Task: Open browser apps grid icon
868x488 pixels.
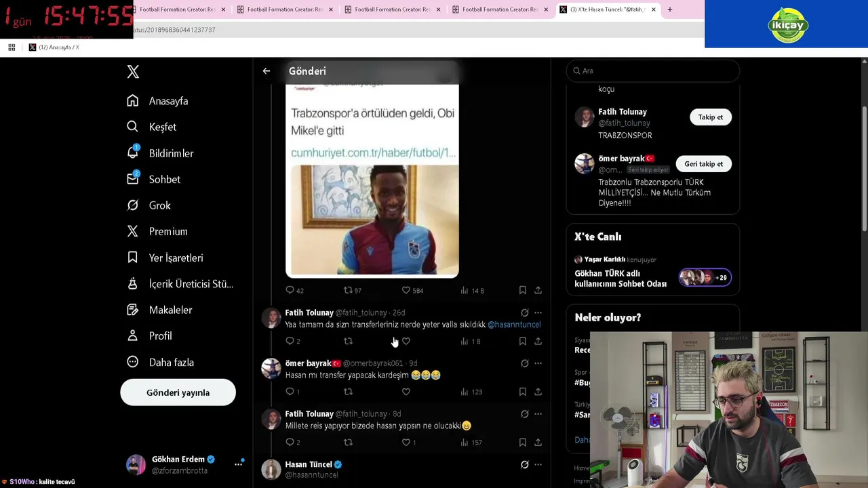Action: [x=12, y=47]
